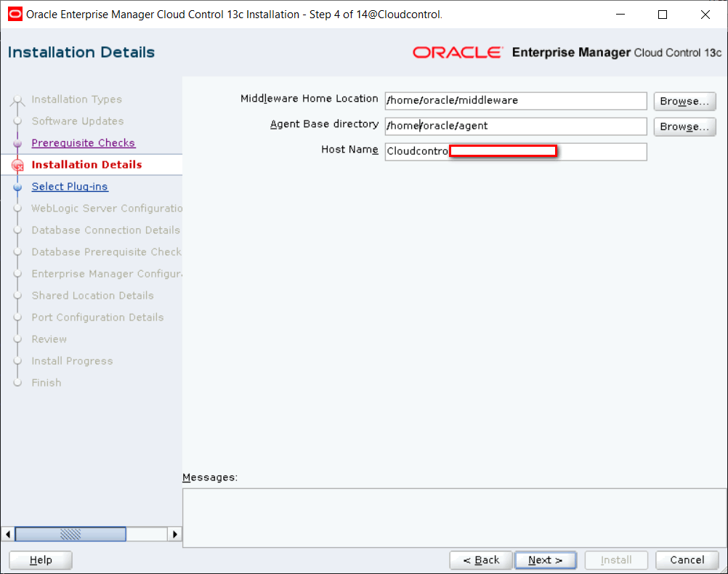Click the Middleware Home Location label
The image size is (728, 574).
(x=310, y=99)
